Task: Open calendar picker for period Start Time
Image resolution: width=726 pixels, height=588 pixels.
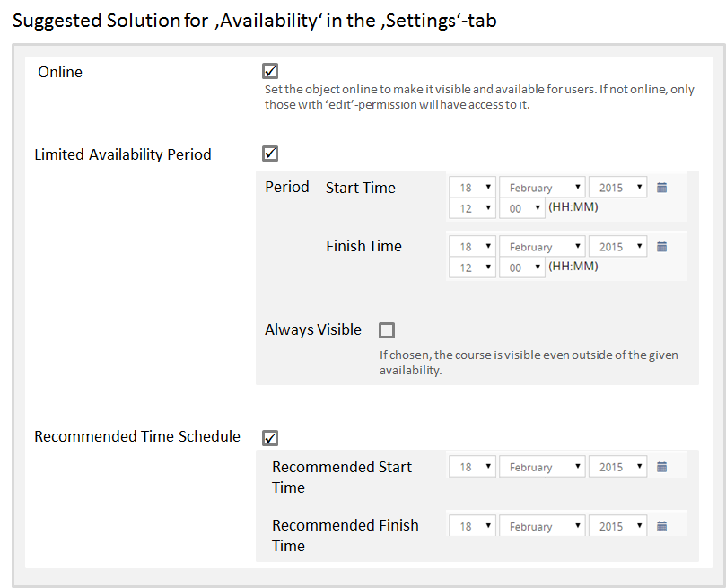Action: point(662,188)
